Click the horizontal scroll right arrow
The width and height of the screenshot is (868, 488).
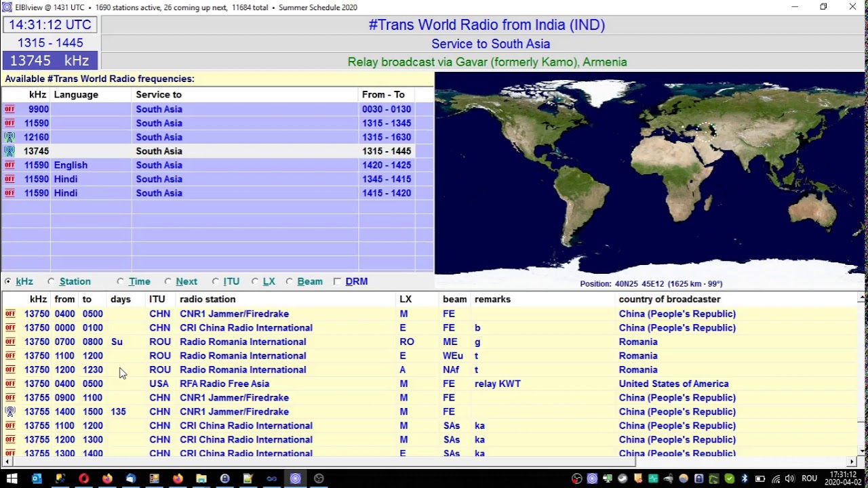click(x=852, y=462)
